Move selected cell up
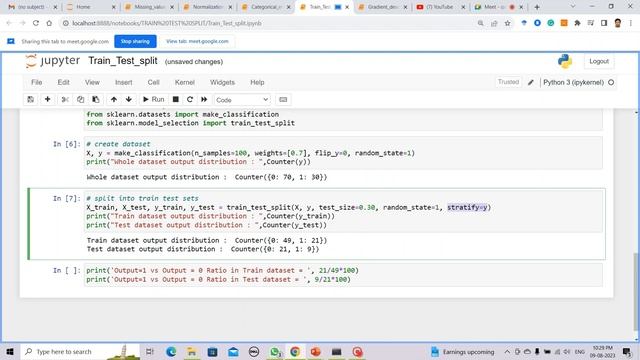 pyautogui.click(x=114, y=100)
